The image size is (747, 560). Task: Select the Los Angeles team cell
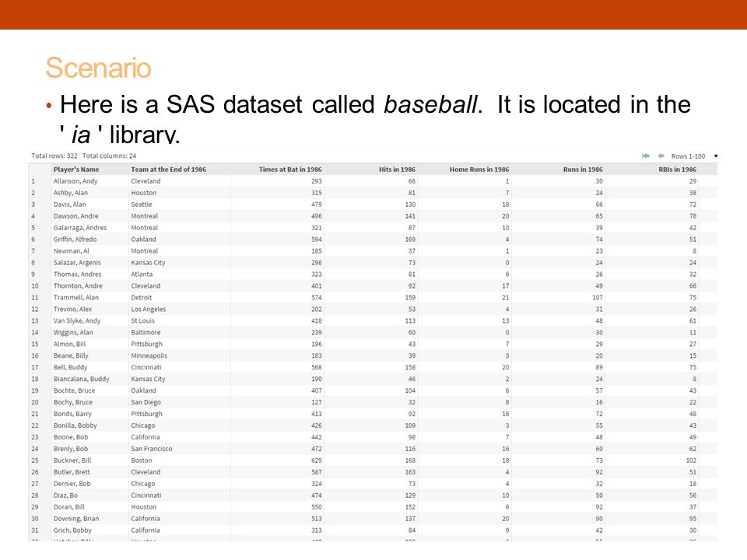click(148, 309)
